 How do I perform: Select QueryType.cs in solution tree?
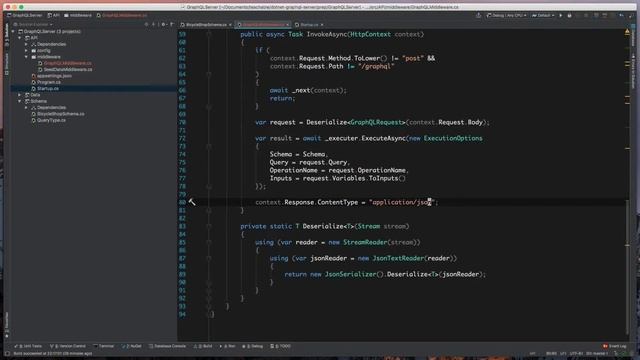coord(51,120)
